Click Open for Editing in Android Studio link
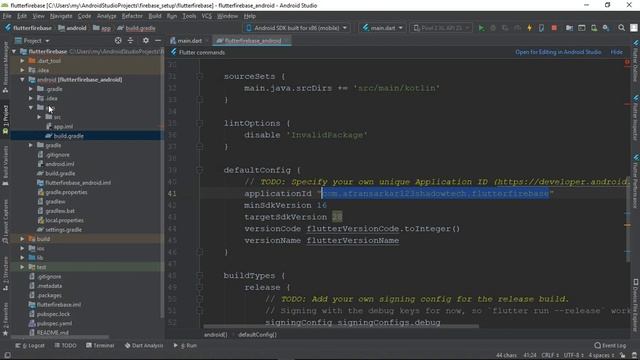 [x=558, y=52]
